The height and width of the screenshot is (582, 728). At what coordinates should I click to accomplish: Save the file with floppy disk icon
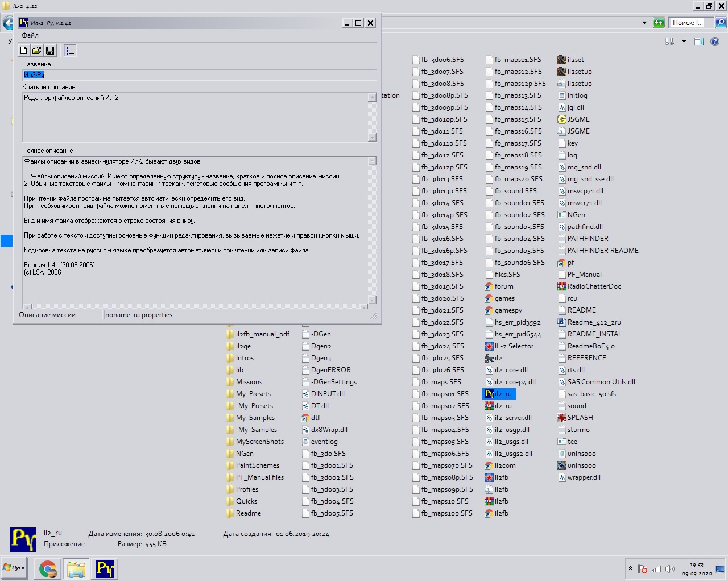(x=50, y=51)
